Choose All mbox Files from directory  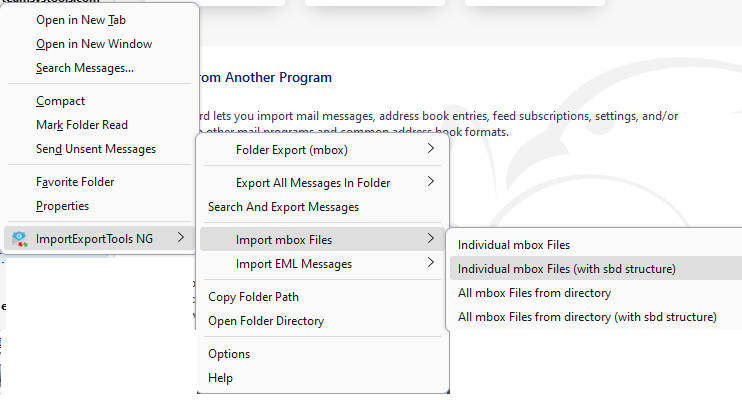pyautogui.click(x=534, y=293)
